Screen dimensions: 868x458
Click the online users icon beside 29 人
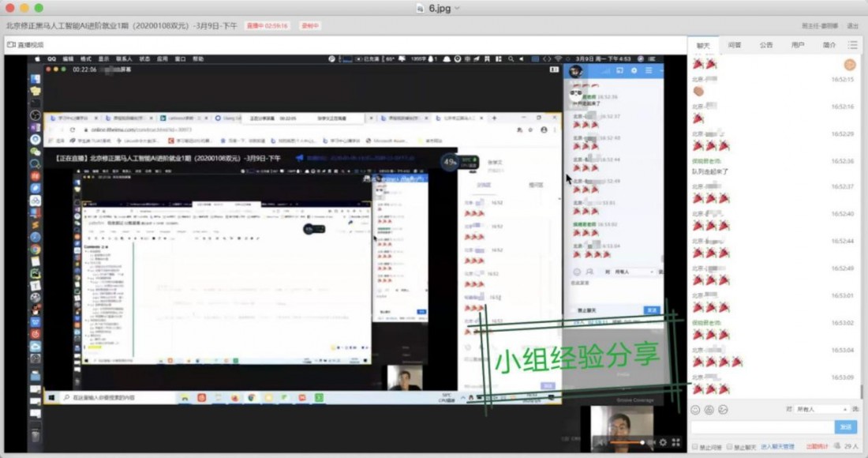[836, 447]
